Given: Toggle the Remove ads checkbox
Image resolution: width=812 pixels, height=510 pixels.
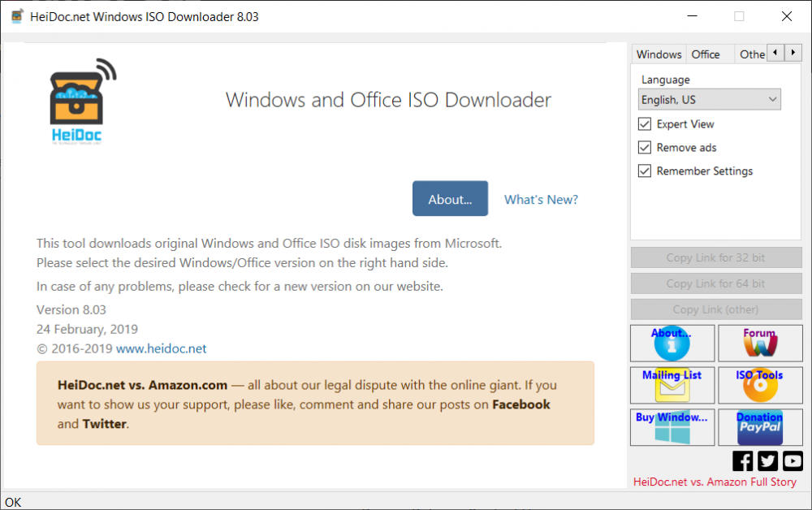Looking at the screenshot, I should click(645, 148).
